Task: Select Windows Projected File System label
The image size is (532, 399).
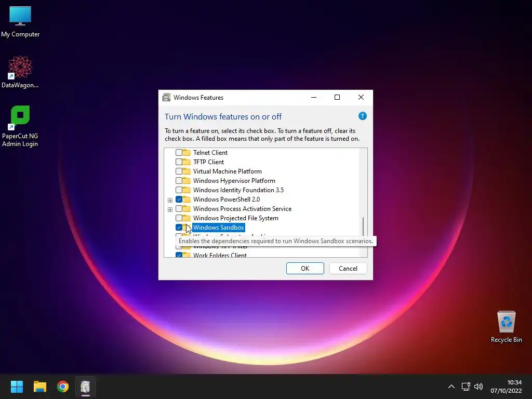Action: (x=235, y=218)
